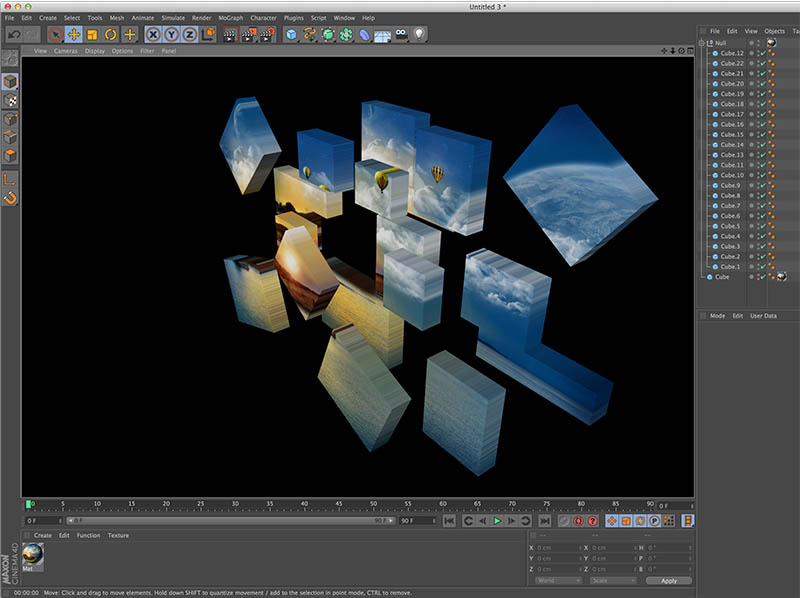Open the Scale coordinate mode dropdown
Screen dimensions: 800x598
pos(613,581)
